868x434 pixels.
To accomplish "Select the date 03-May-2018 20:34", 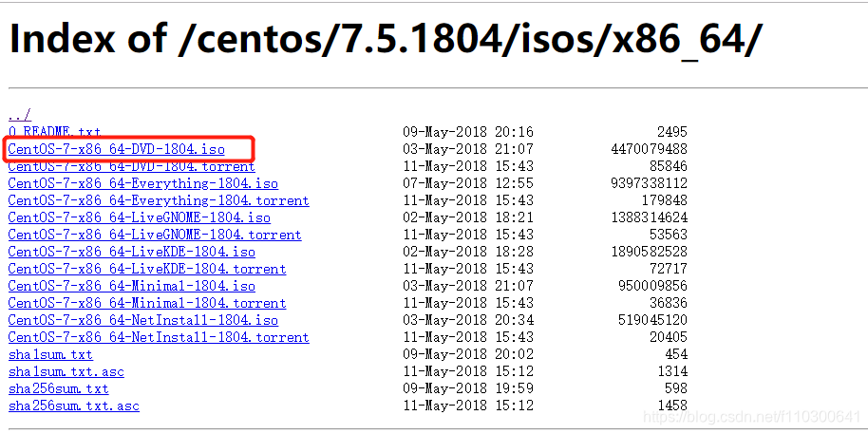I will point(468,320).
